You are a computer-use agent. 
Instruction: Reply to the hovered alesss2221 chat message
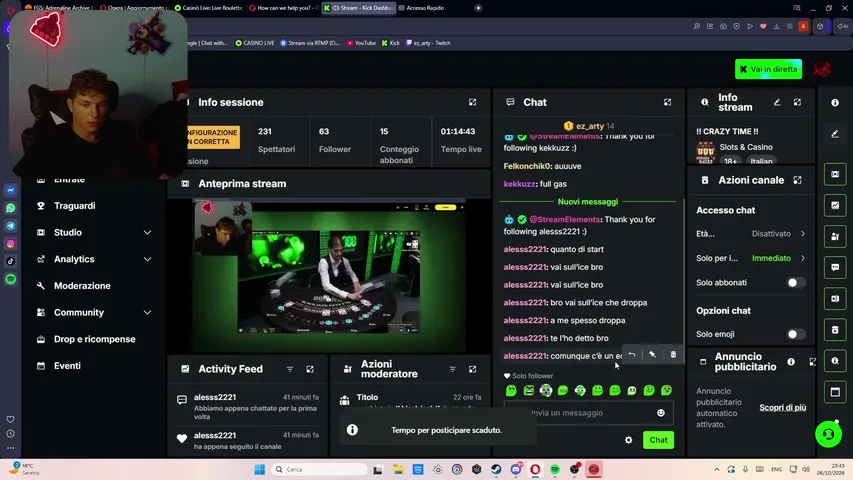632,354
